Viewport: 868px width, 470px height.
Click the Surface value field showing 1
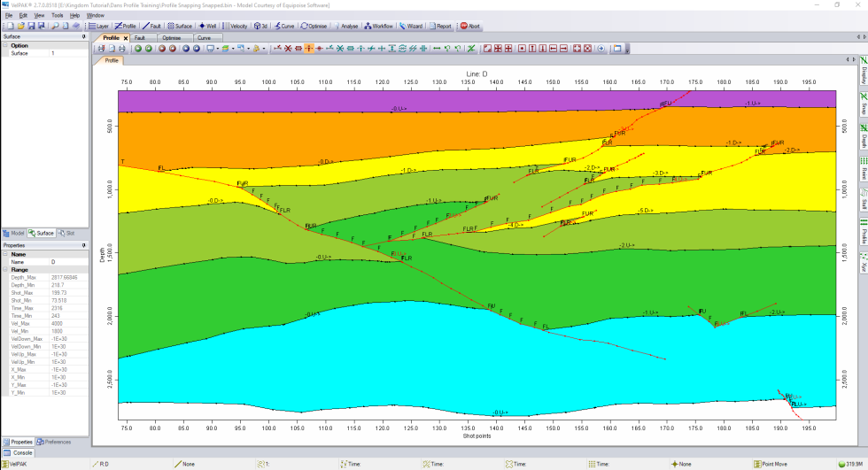pos(69,53)
